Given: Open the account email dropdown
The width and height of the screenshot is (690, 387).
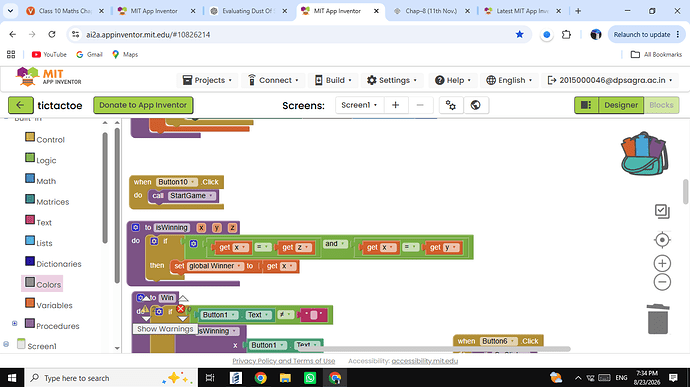Looking at the screenshot, I should (x=609, y=80).
